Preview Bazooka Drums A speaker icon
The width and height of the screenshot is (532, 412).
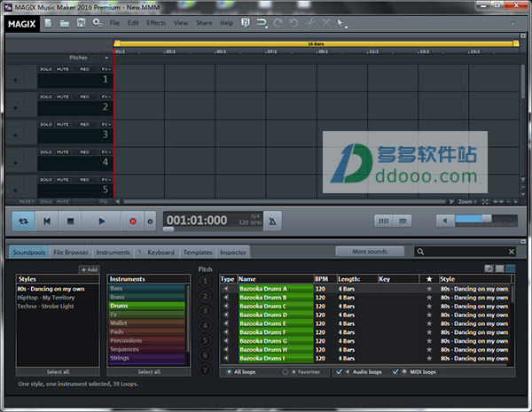click(x=226, y=289)
